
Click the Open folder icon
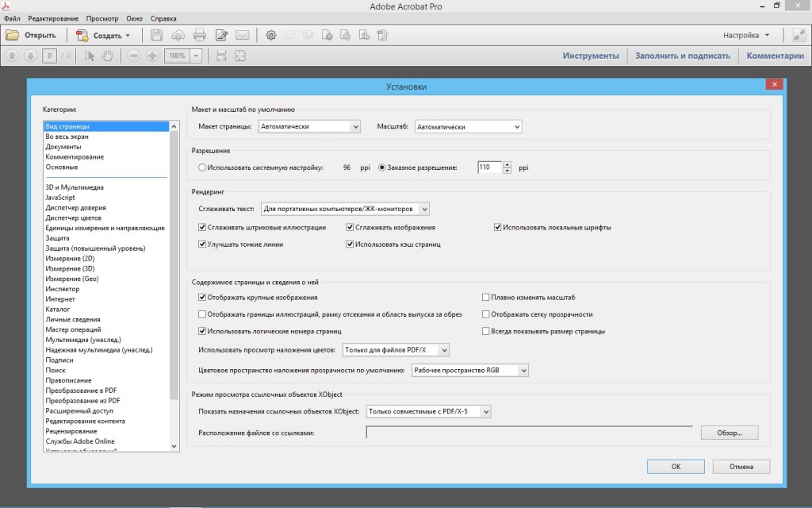(x=13, y=35)
